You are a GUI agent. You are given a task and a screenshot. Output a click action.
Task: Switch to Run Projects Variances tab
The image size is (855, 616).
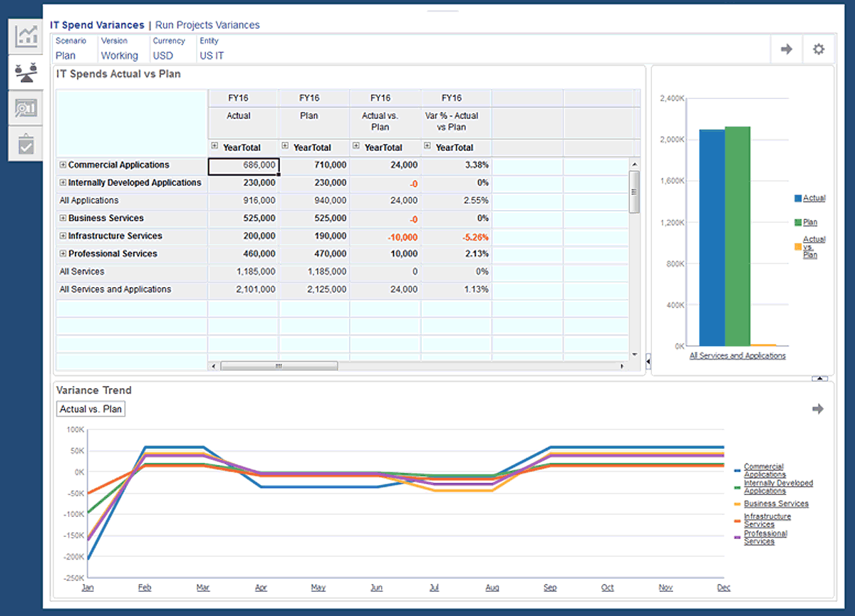click(x=207, y=25)
